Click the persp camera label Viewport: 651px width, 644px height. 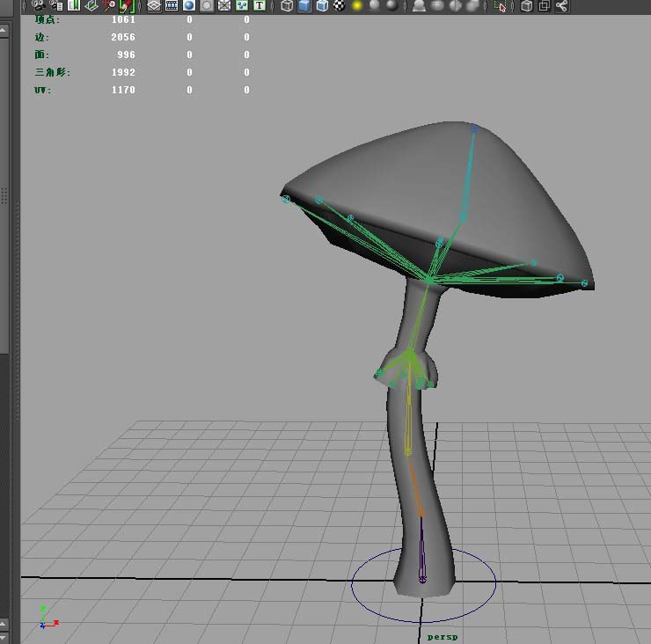click(443, 636)
